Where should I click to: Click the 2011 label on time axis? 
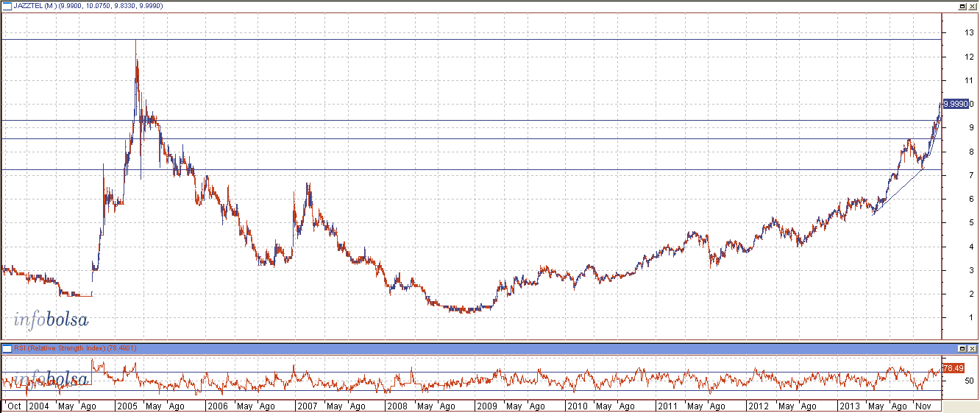click(667, 406)
